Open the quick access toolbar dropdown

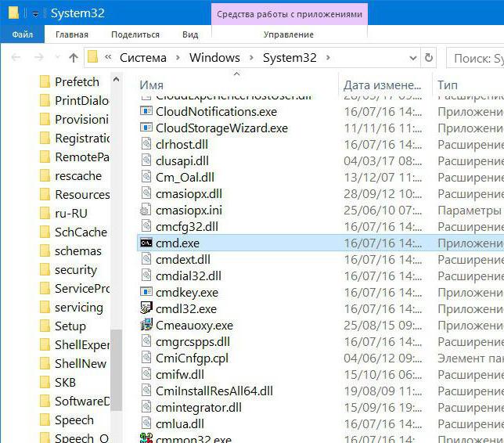[35, 14]
